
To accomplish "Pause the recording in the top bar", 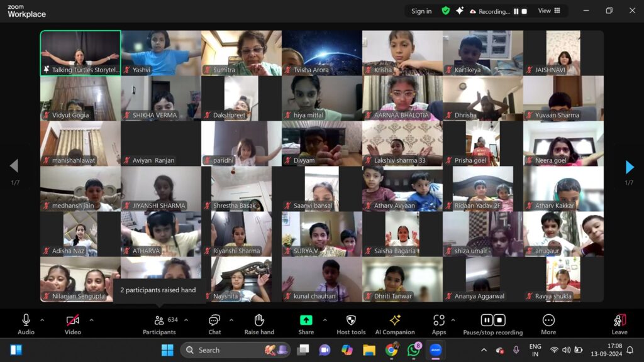I will [x=516, y=11].
